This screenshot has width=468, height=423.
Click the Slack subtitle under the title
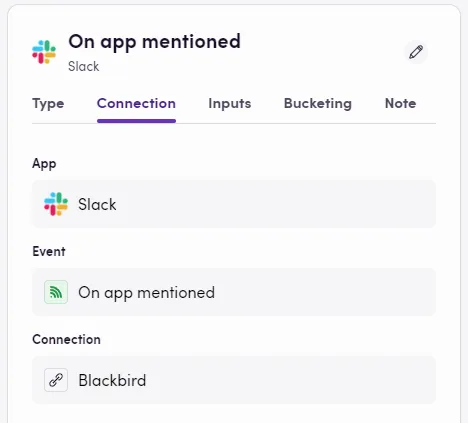pyautogui.click(x=84, y=66)
